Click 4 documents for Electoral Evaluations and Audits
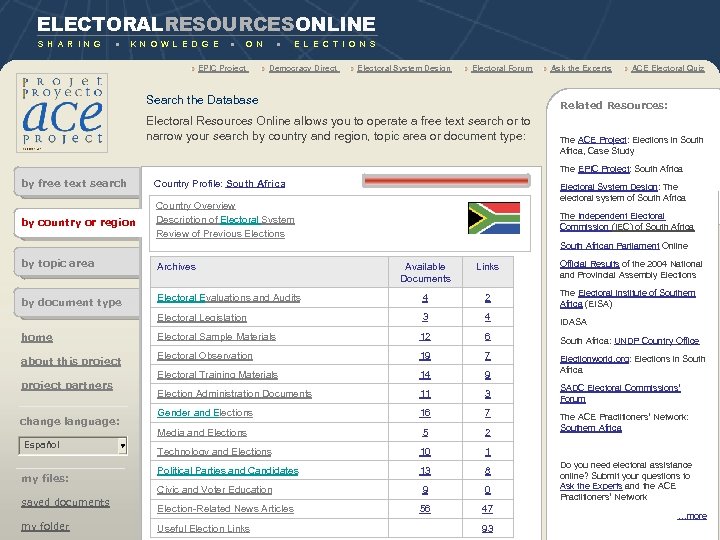This screenshot has width=720, height=540. tap(425, 298)
